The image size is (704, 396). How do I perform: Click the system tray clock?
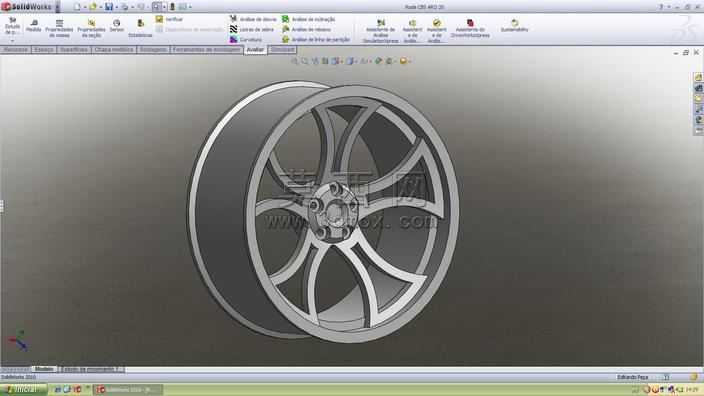point(692,389)
